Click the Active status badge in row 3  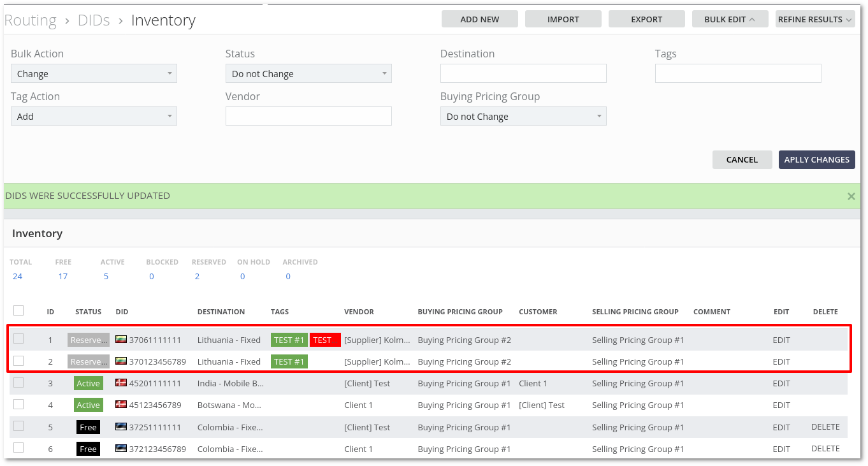tap(88, 383)
